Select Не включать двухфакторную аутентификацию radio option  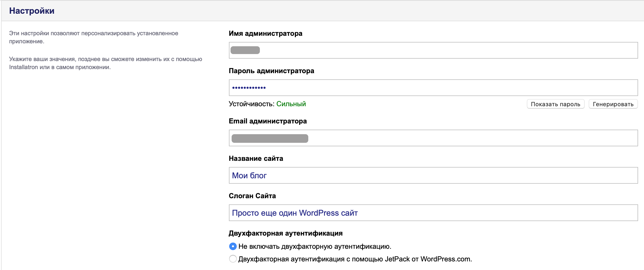point(233,246)
